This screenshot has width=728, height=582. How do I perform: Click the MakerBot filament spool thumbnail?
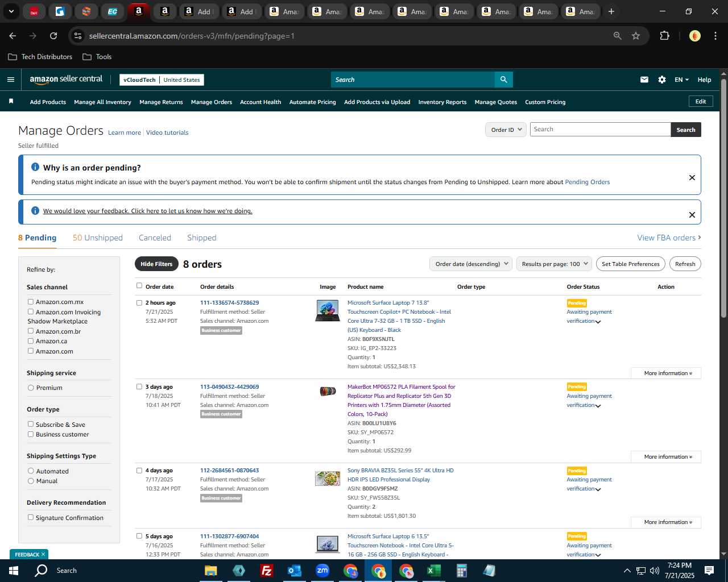[328, 391]
